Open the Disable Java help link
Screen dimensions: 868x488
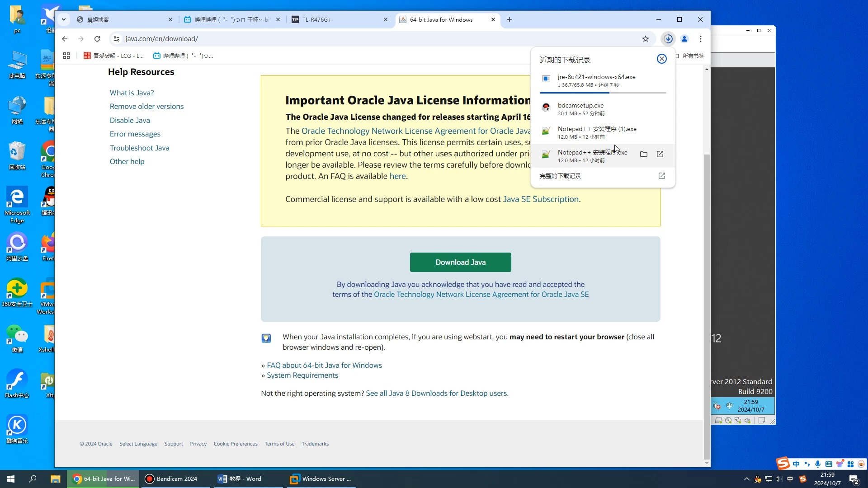(x=130, y=120)
